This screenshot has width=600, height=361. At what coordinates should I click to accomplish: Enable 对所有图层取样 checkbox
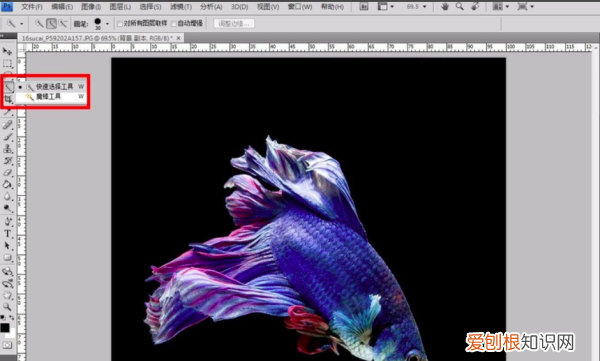[120, 24]
